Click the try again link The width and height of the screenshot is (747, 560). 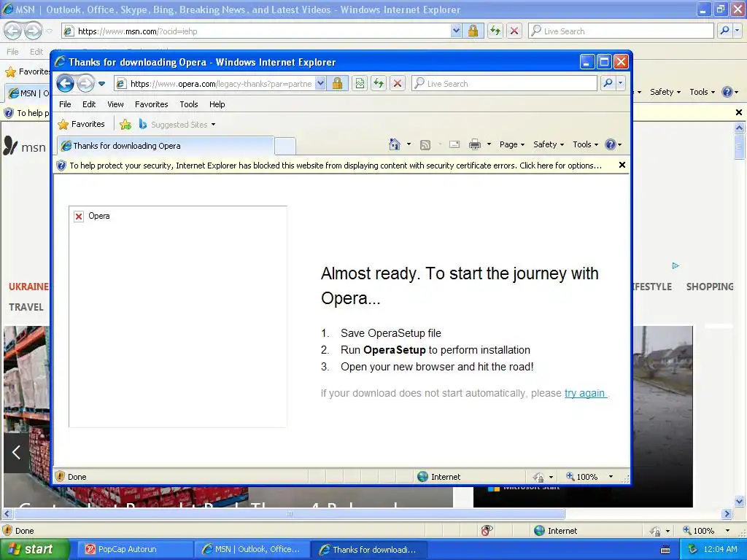[x=584, y=393]
